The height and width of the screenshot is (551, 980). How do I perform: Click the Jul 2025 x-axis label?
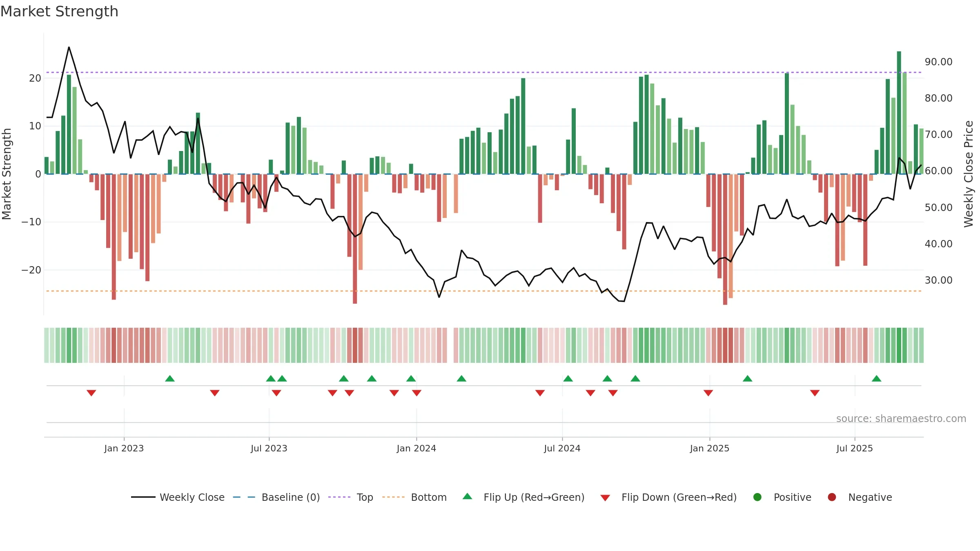tap(855, 449)
